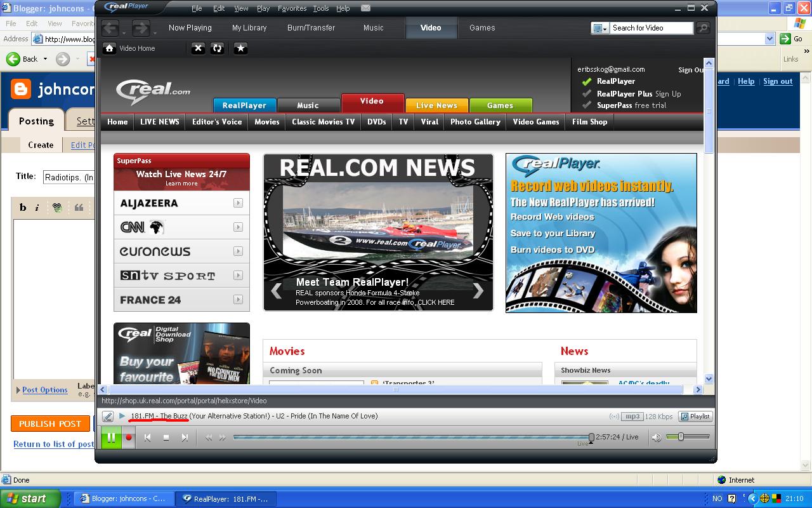The height and width of the screenshot is (508, 812).
Task: Insert a link in the Blogger editor
Action: click(x=57, y=207)
